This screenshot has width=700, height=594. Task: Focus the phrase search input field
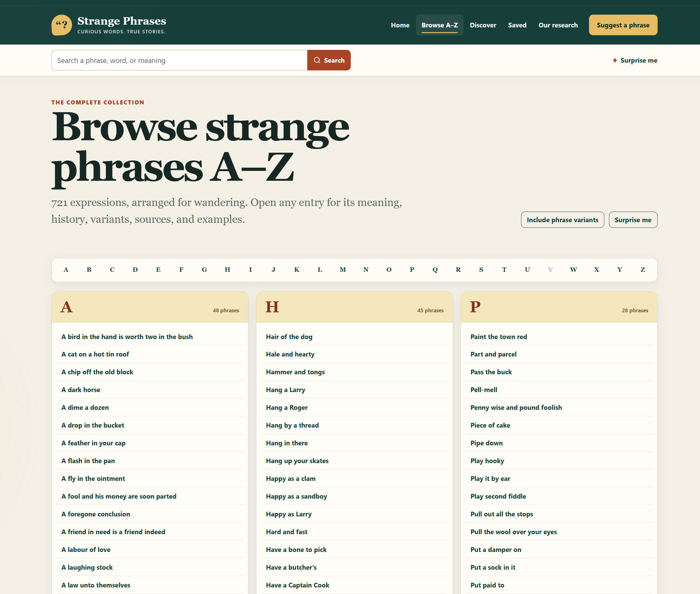pos(179,60)
